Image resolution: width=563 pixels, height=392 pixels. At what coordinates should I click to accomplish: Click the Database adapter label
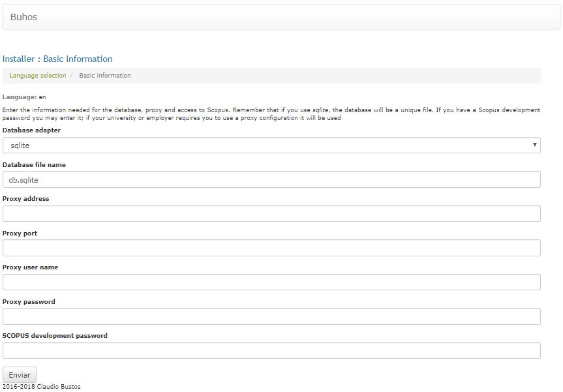[31, 130]
